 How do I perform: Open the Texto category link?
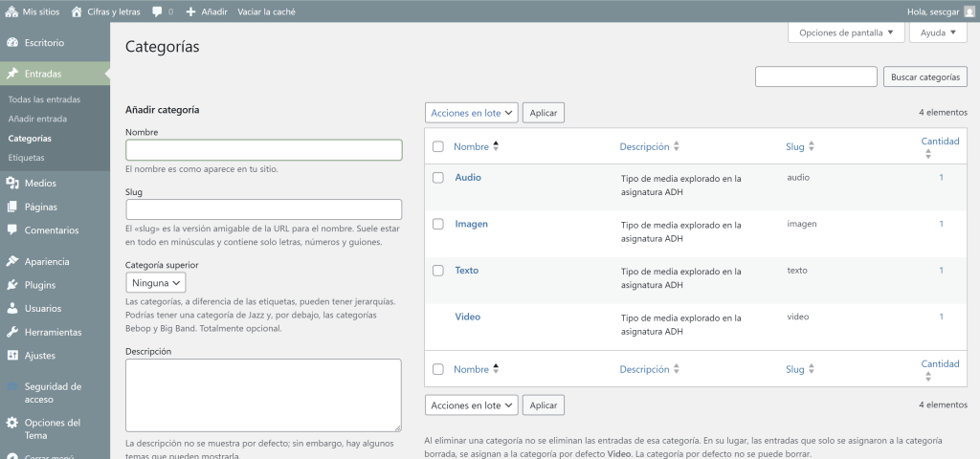466,271
